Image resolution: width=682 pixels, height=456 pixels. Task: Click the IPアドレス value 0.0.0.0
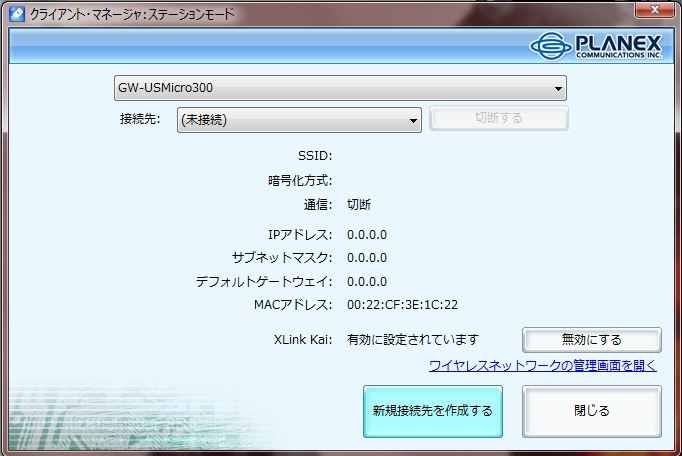367,235
